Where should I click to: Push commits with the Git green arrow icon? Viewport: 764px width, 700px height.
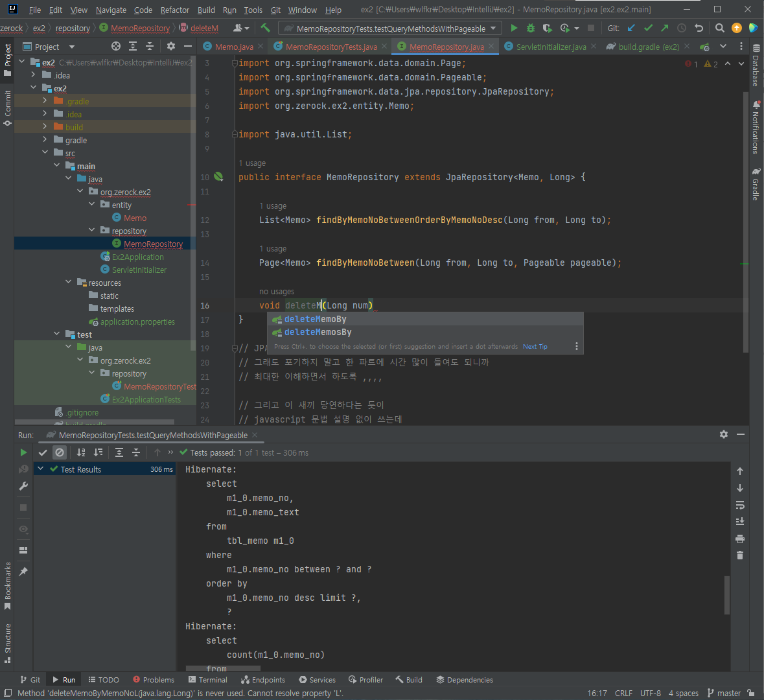tap(665, 29)
